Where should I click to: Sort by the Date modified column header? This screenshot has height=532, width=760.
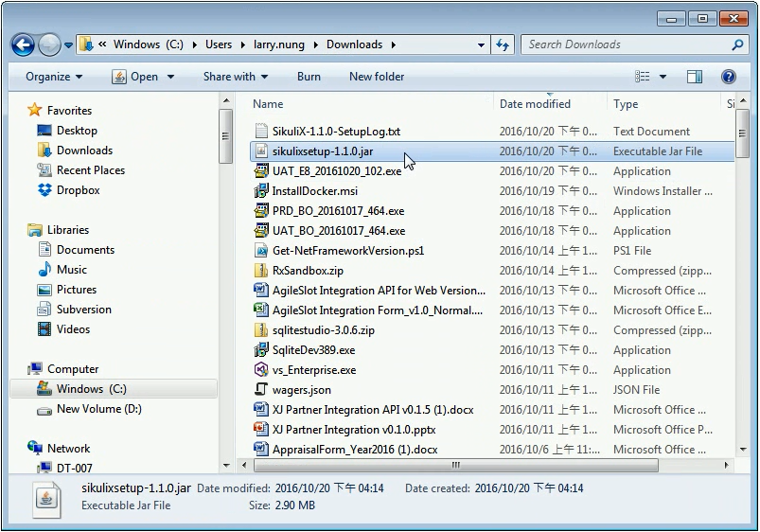[535, 104]
